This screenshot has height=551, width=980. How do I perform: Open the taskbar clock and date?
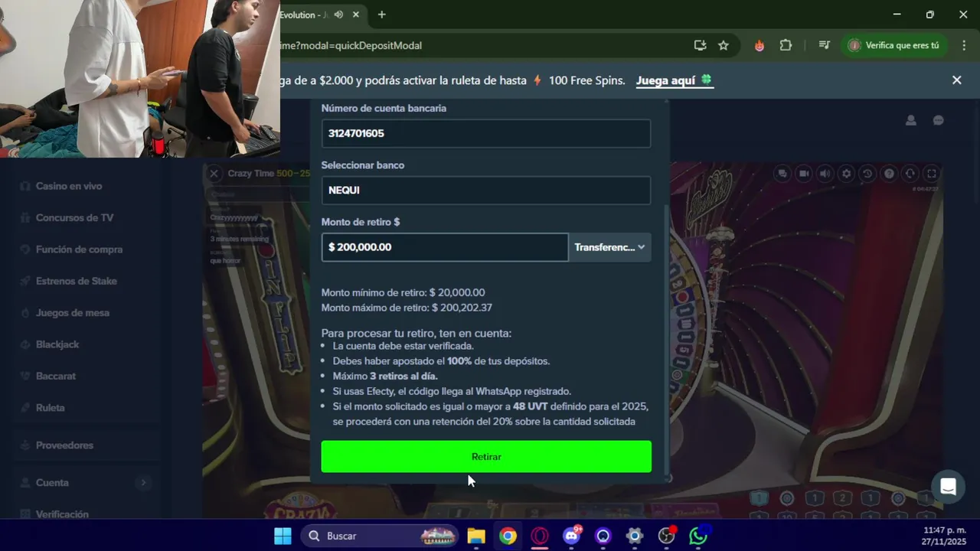943,536
